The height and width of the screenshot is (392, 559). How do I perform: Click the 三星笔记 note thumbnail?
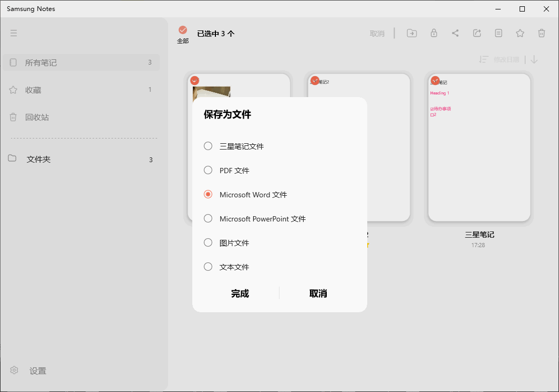click(x=479, y=147)
